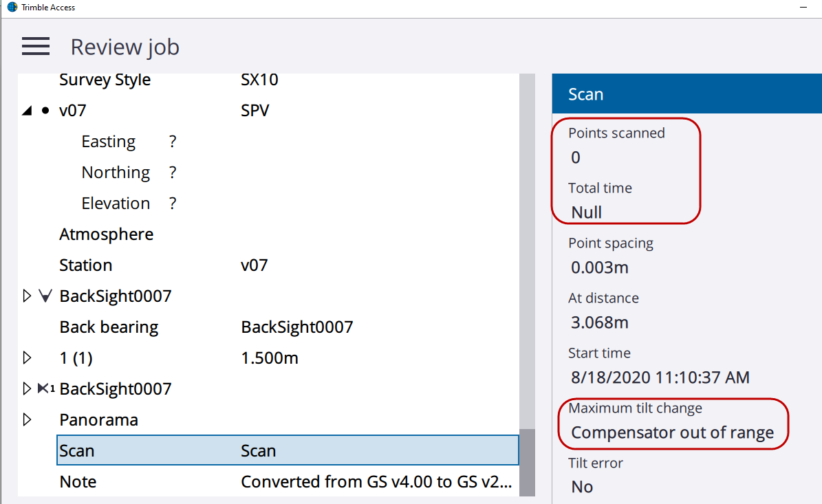This screenshot has width=822, height=504.
Task: Click the job list vertical scrollbar thumb
Action: point(527,461)
